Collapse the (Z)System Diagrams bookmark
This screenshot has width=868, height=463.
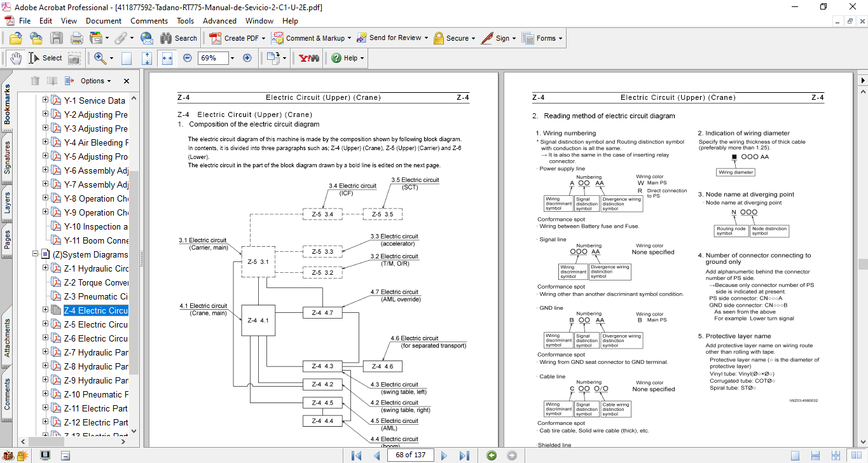coord(36,254)
